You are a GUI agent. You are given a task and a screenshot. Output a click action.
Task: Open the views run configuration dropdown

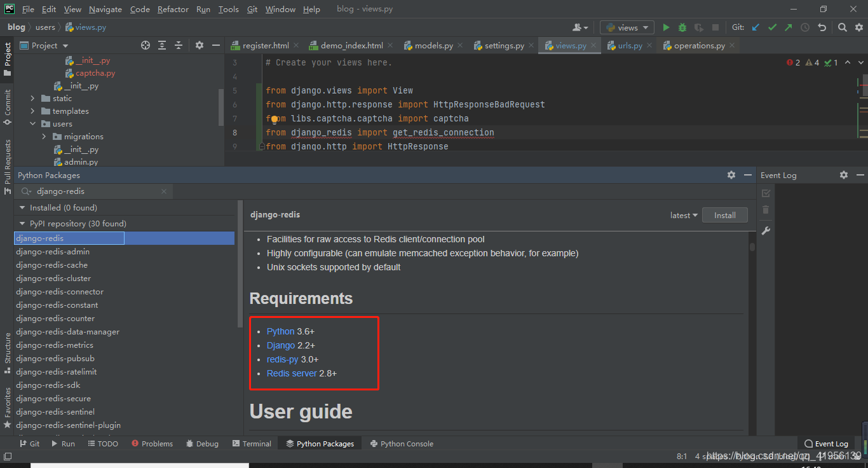pos(627,27)
